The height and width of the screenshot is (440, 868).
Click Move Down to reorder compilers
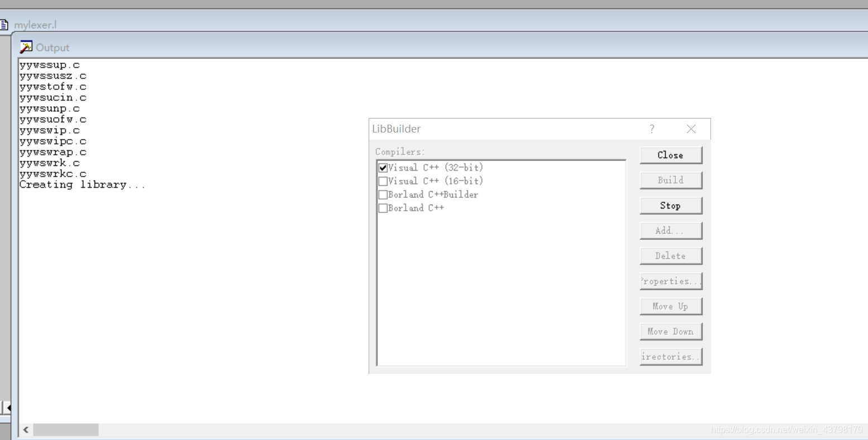click(670, 331)
